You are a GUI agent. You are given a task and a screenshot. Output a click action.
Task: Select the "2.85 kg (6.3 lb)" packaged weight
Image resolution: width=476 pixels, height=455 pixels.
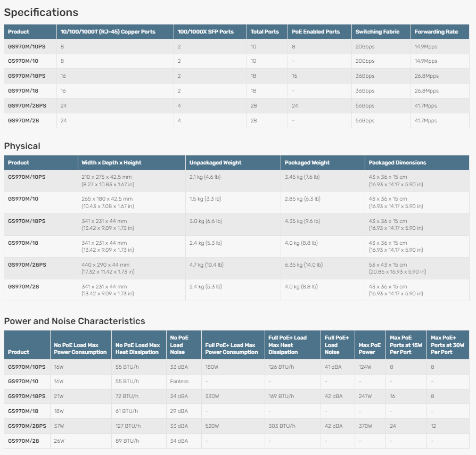point(302,199)
